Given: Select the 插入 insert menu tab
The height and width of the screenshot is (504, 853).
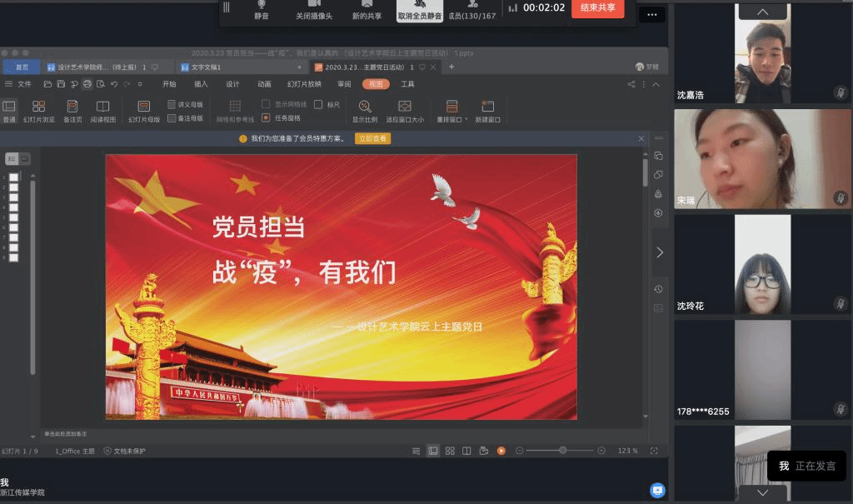Looking at the screenshot, I should click(201, 84).
